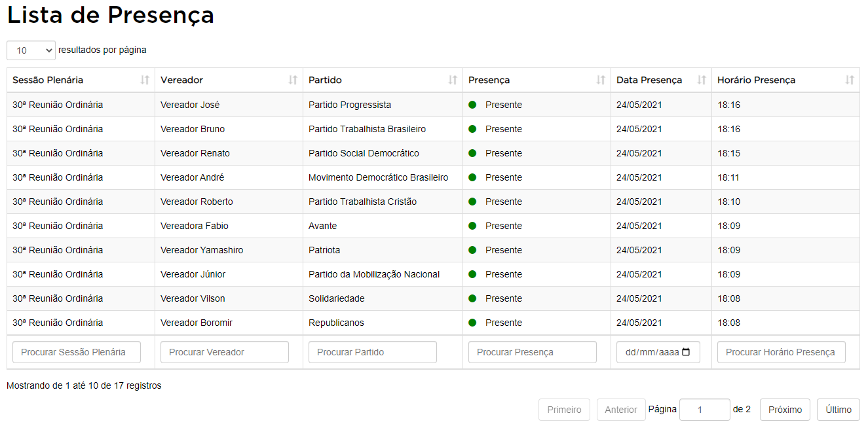The width and height of the screenshot is (868, 426).
Task: Select the Vereador André cell
Action: click(229, 177)
